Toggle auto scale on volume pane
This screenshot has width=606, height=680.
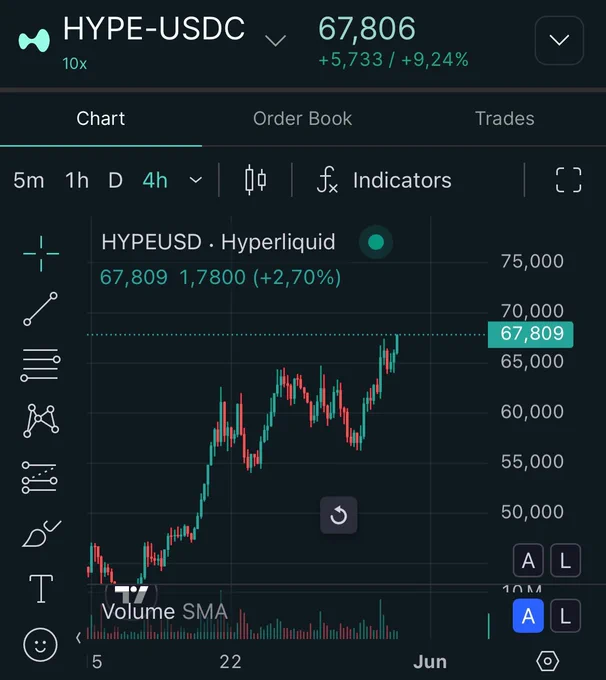(x=528, y=616)
